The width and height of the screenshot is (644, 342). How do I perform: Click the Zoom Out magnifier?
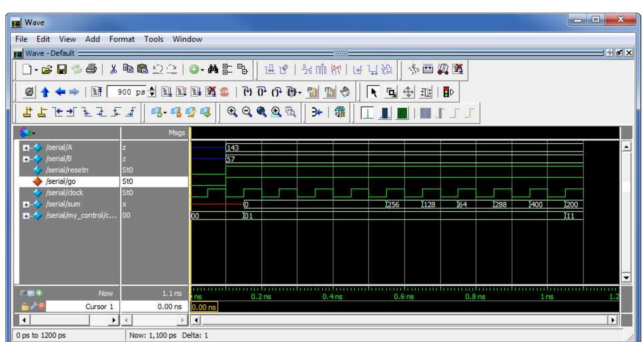point(247,112)
